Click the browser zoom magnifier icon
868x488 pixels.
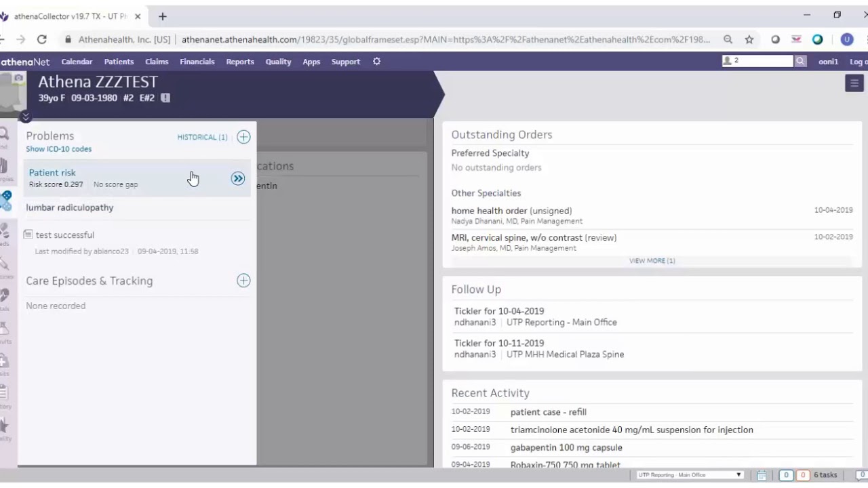(728, 40)
